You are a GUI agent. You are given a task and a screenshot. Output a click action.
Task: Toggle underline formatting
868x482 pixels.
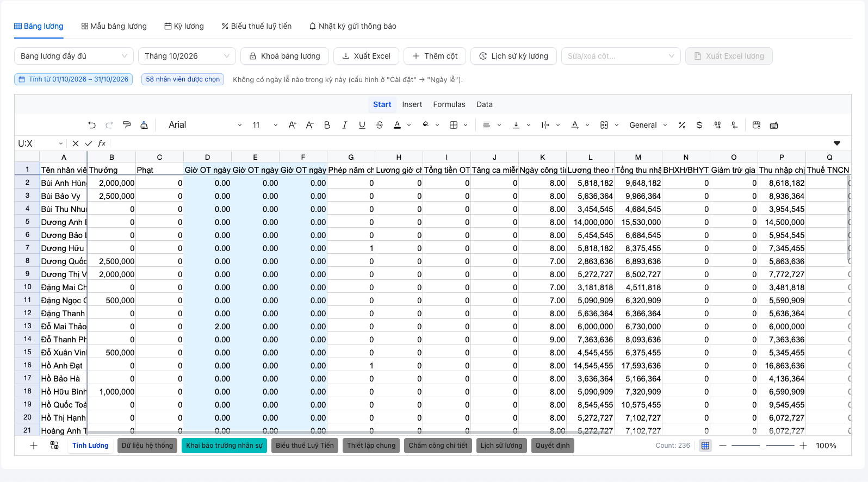[362, 125]
